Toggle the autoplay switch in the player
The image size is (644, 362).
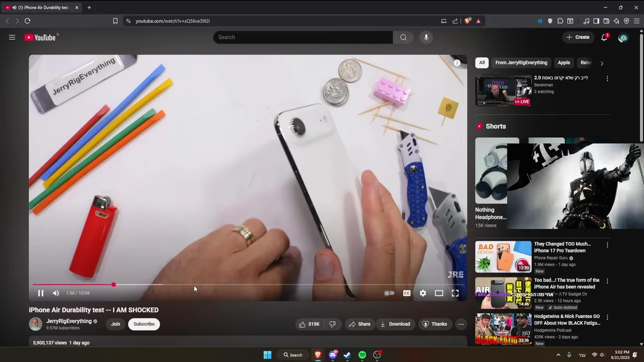coord(389,293)
